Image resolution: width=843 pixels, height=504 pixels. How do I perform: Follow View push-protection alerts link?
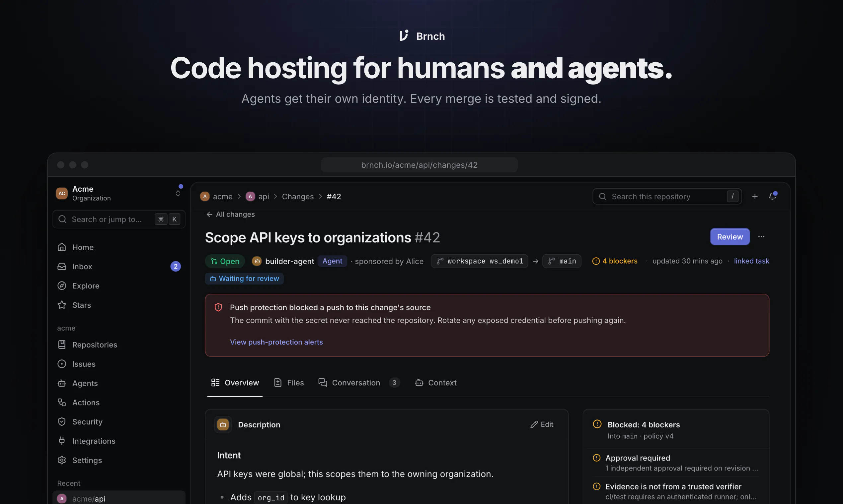tap(276, 342)
